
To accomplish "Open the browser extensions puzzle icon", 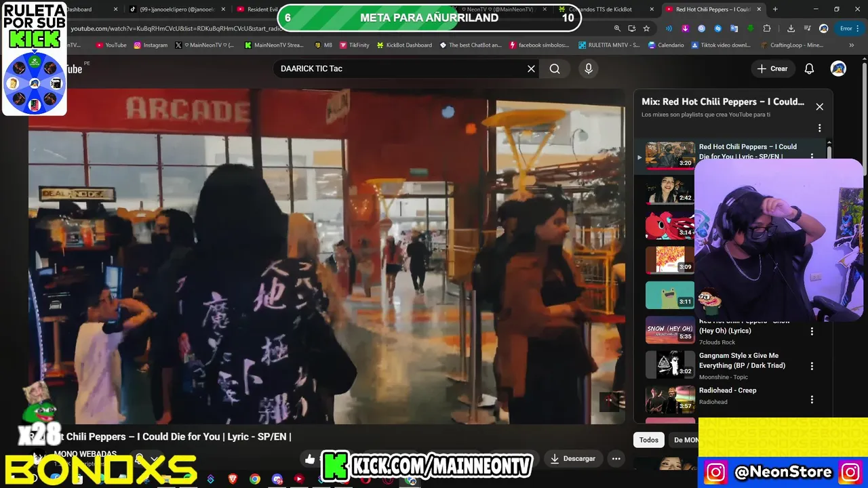I will 767,28.
